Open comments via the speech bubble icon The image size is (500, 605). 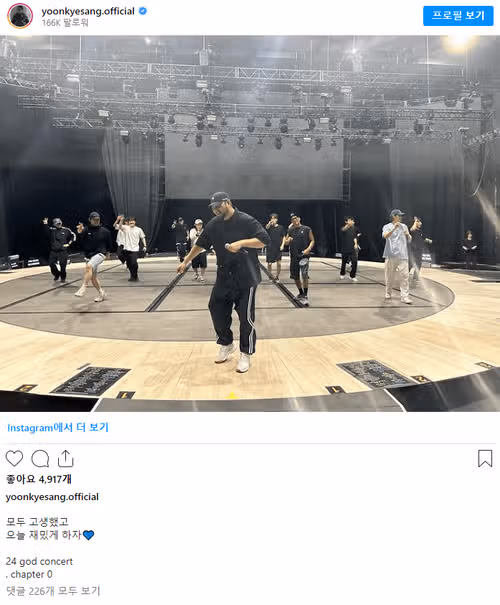pos(40,458)
